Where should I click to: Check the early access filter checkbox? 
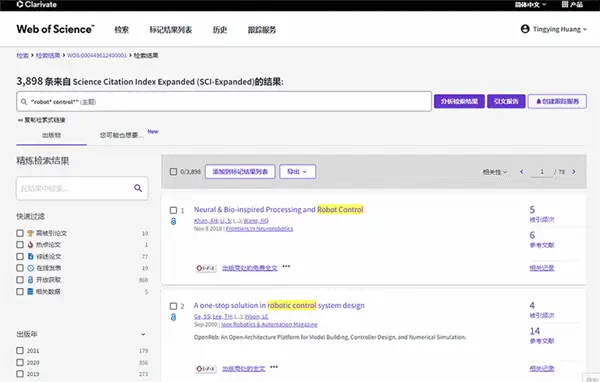coord(20,268)
